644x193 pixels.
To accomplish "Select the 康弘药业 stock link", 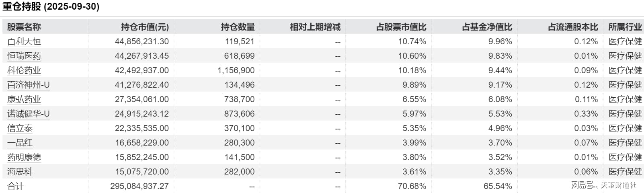I will [x=24, y=99].
